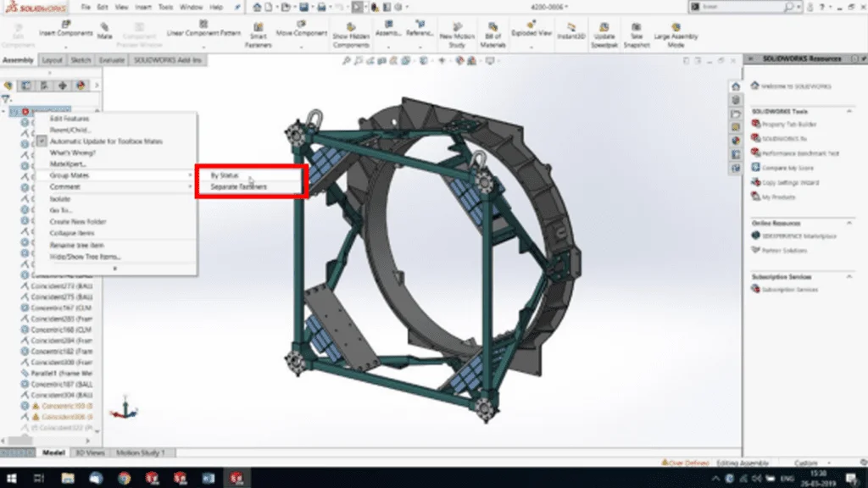This screenshot has width=868, height=488.
Task: Expand the Group Mates submenu arrow
Action: (x=190, y=175)
